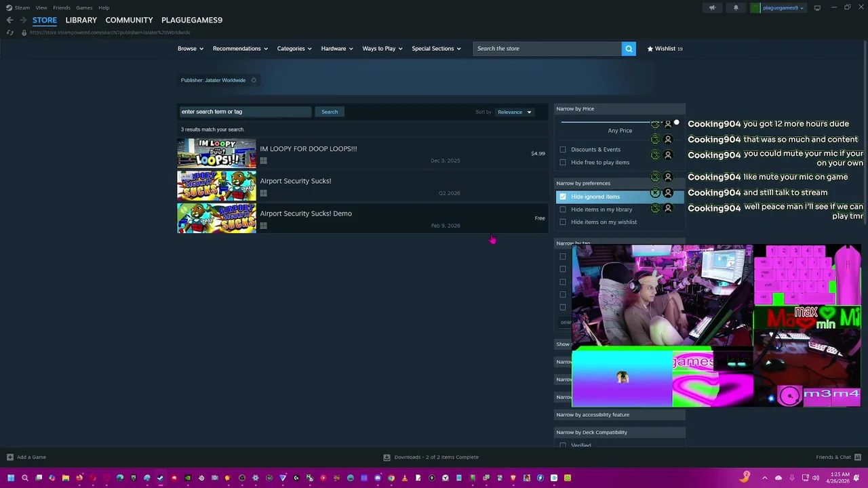868x488 pixels.
Task: Remove the Jatater Worldwide publisher filter
Action: pos(254,80)
